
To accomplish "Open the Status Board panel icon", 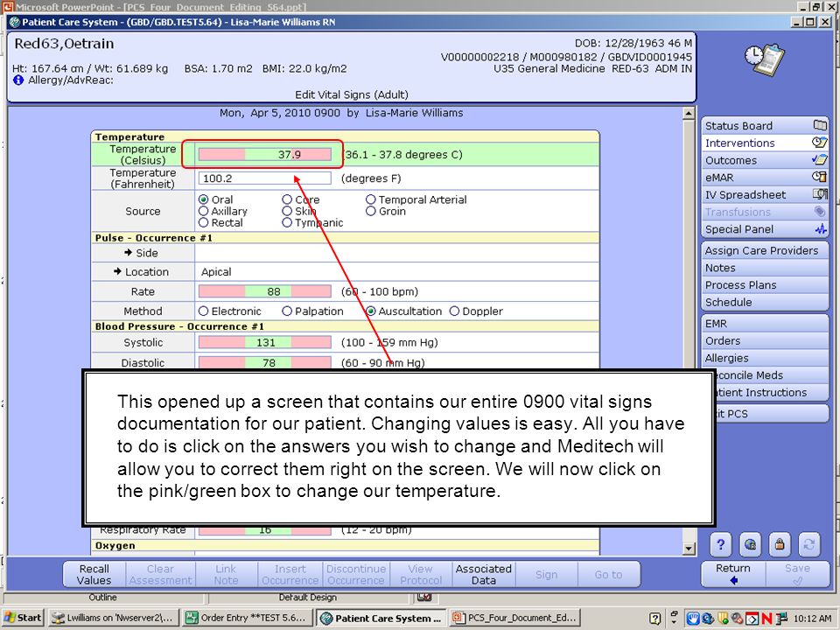I will click(x=820, y=125).
